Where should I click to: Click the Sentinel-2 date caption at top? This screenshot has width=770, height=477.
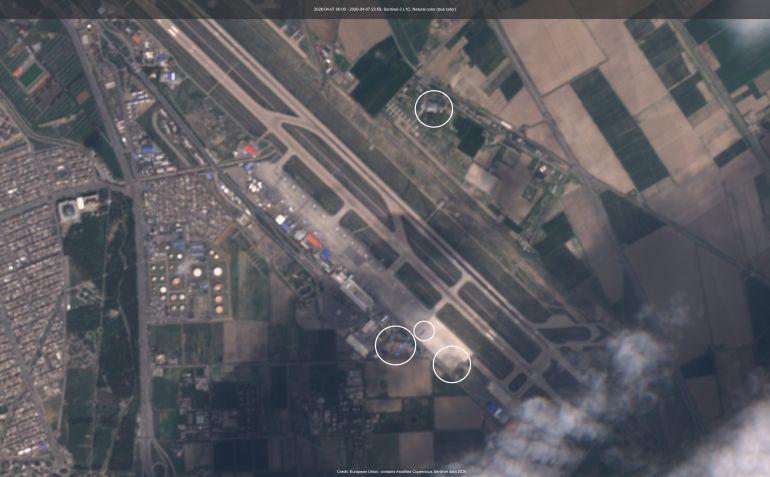385,8
